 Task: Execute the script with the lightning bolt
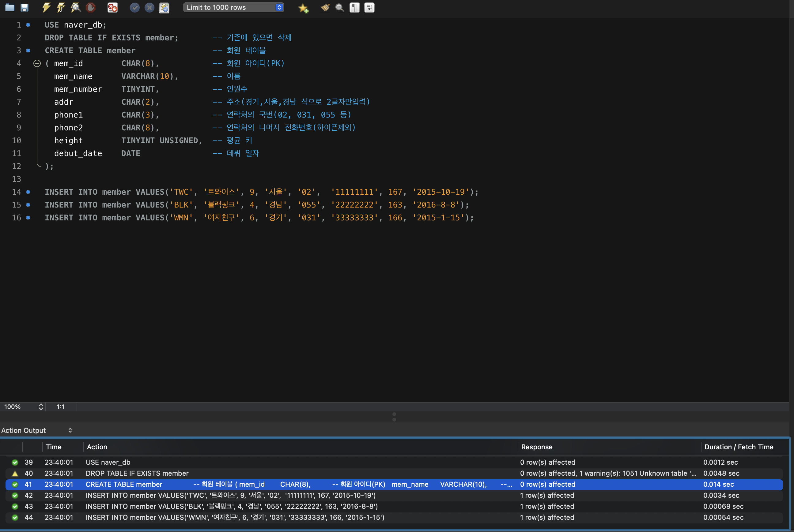tap(46, 7)
